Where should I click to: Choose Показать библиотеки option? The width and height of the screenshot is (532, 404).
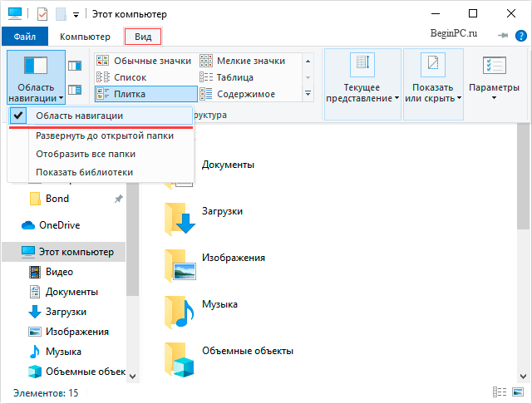coord(84,173)
